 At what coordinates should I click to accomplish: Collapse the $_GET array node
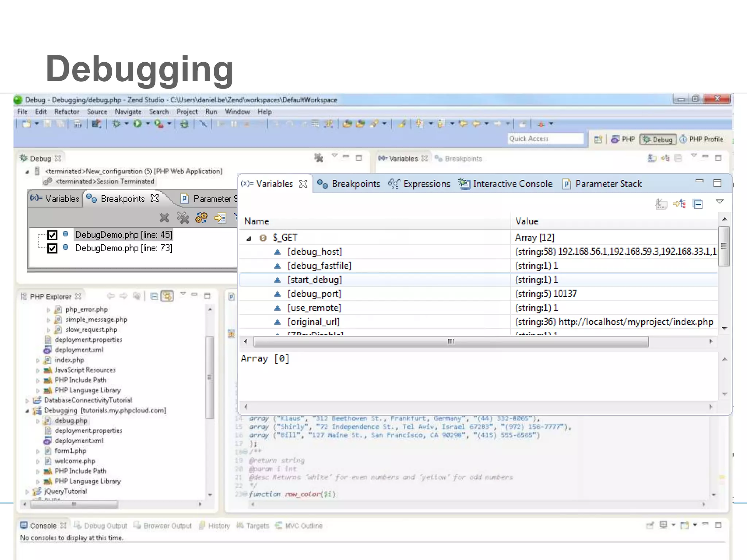[x=249, y=238]
